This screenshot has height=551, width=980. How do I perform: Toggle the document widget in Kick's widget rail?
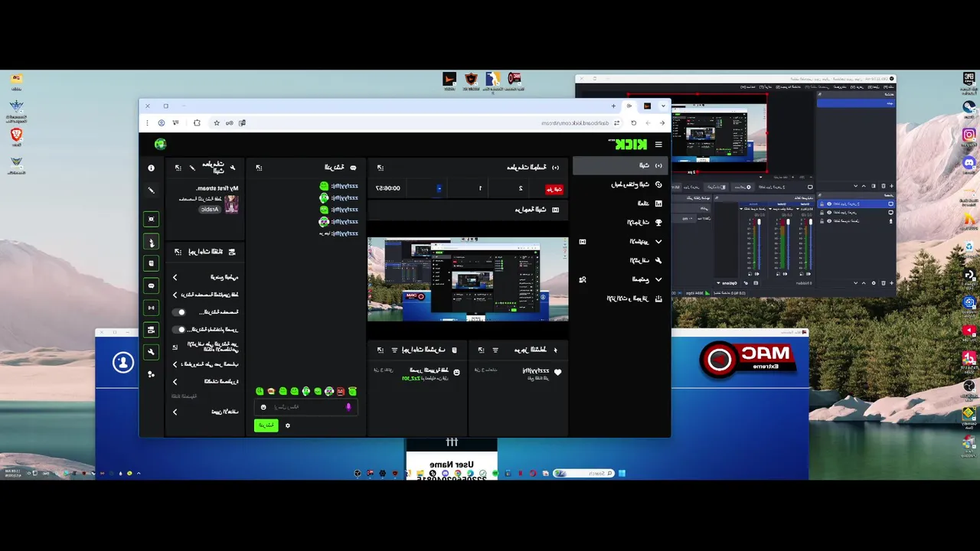tap(151, 263)
